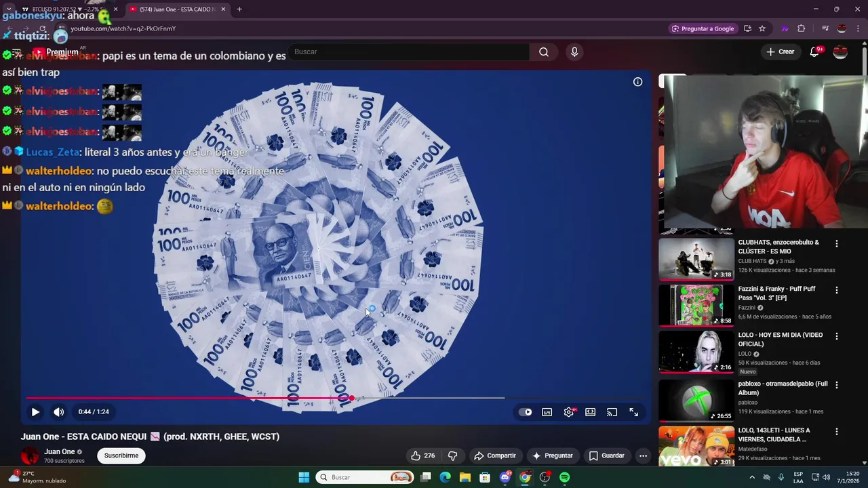Viewport: 868px width, 488px height.
Task: Enter fullscreen mode
Action: tap(634, 411)
